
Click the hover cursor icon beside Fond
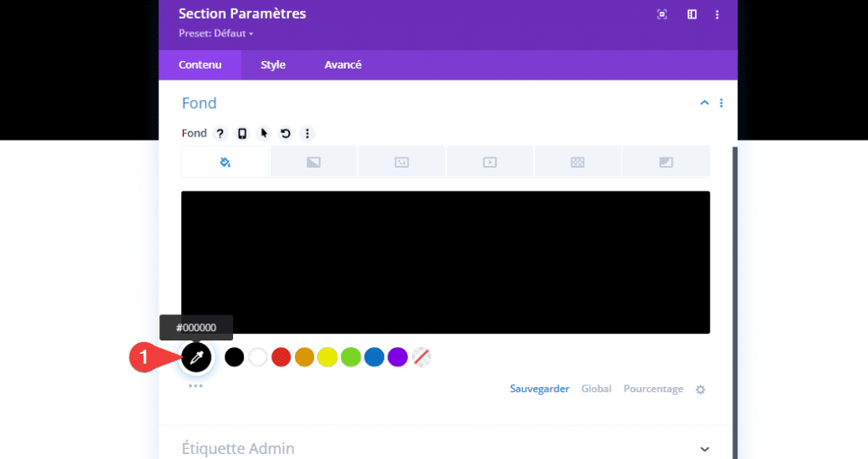click(x=264, y=133)
